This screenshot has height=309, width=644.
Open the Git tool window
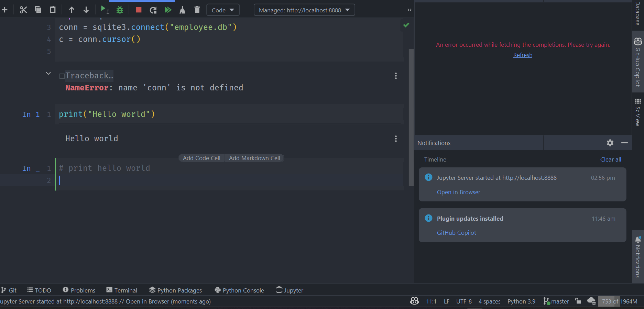[x=9, y=290]
